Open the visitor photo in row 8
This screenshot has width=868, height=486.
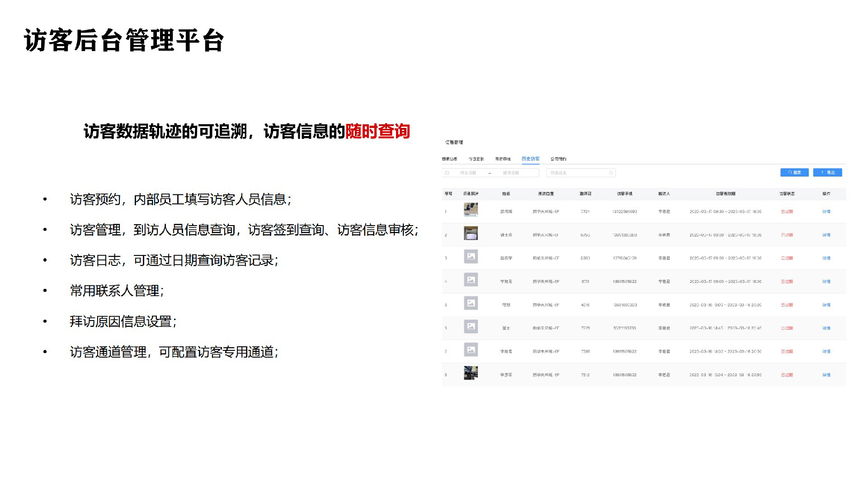[471, 373]
